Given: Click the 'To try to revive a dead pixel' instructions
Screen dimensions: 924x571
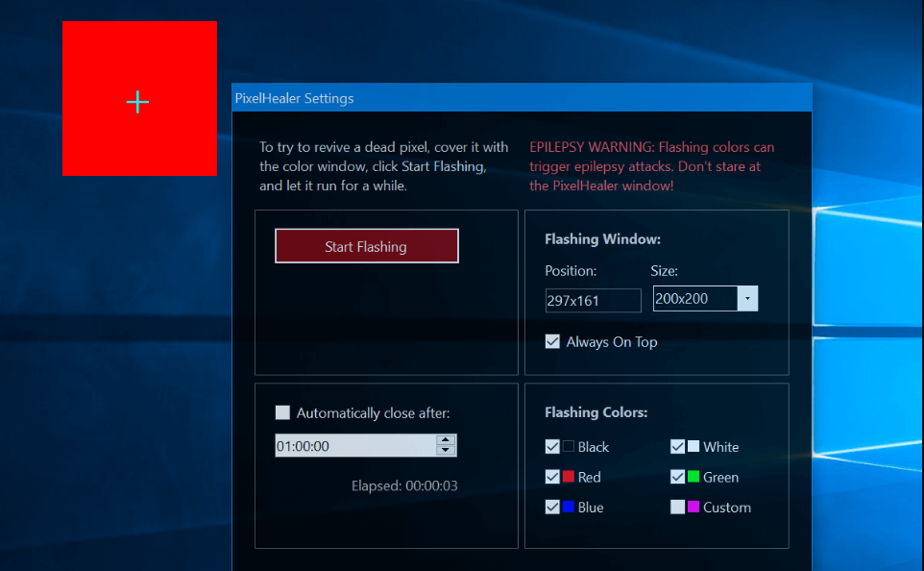Looking at the screenshot, I should point(383,166).
